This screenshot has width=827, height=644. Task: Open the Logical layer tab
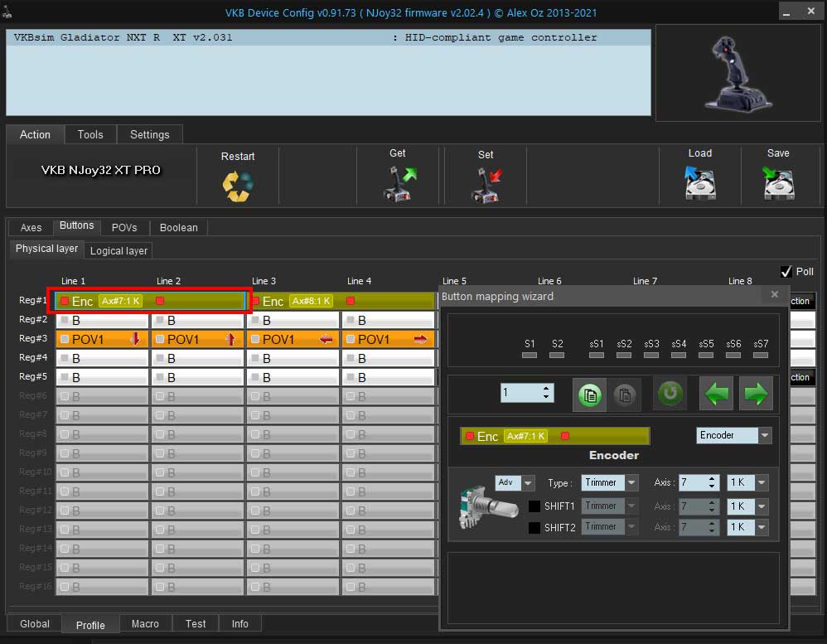pyautogui.click(x=118, y=250)
